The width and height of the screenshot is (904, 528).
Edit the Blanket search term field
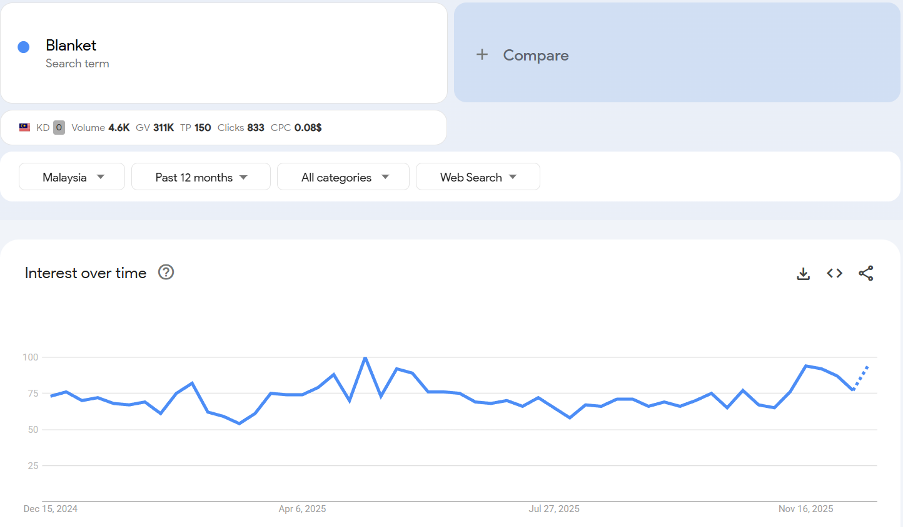[71, 46]
